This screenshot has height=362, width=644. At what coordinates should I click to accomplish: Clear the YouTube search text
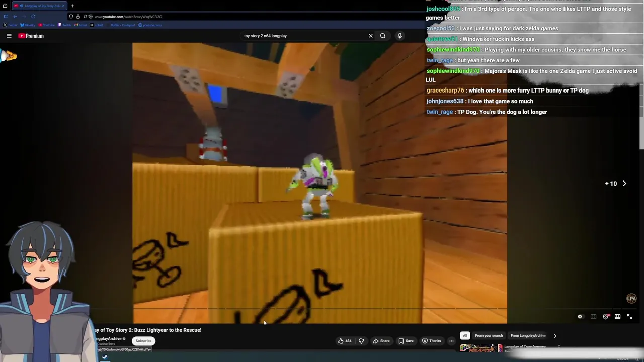tap(371, 36)
